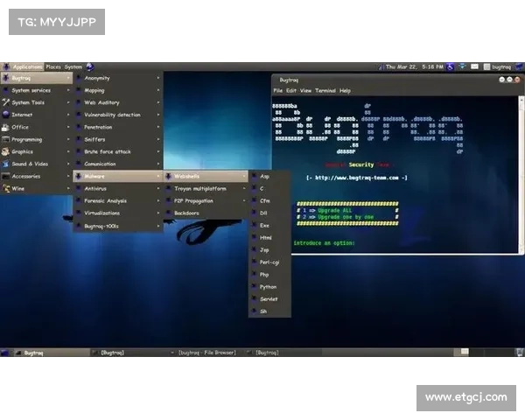Click the bugtraq user menu
This screenshot has width=525, height=420.
498,67
